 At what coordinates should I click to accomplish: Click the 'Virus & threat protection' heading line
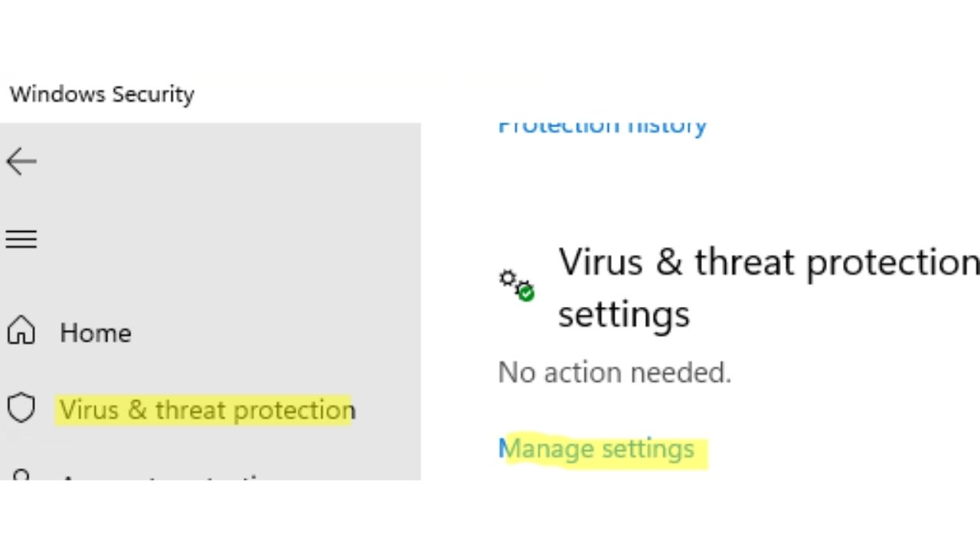coord(768,262)
